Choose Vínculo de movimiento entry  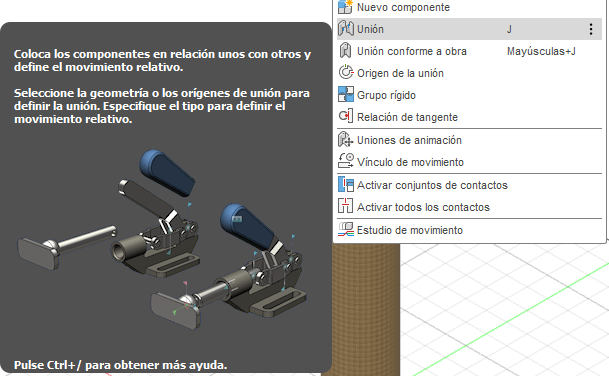469,162
